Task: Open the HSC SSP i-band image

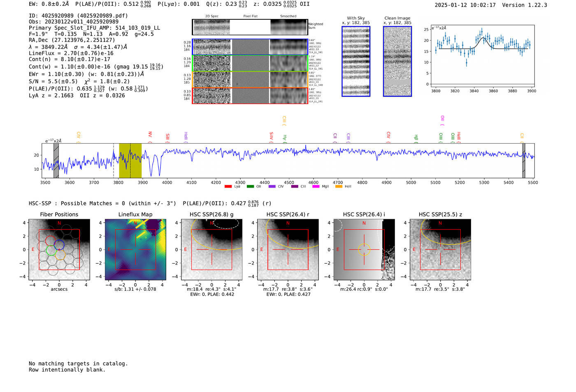Action: click(364, 250)
